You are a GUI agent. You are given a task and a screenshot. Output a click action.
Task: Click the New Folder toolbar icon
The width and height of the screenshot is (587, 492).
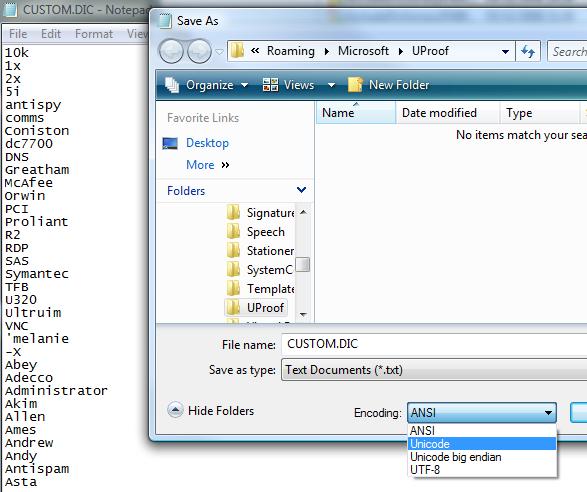click(355, 85)
